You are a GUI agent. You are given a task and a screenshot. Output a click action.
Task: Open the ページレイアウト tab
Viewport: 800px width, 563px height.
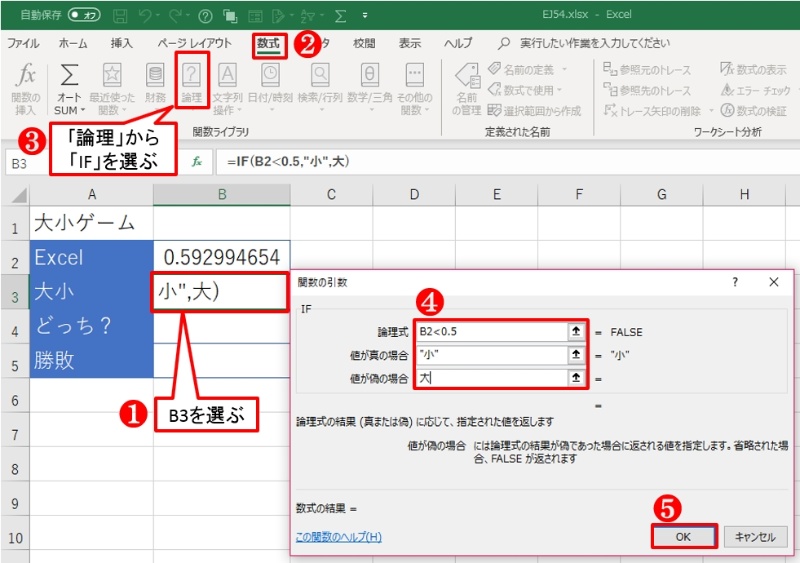click(195, 43)
